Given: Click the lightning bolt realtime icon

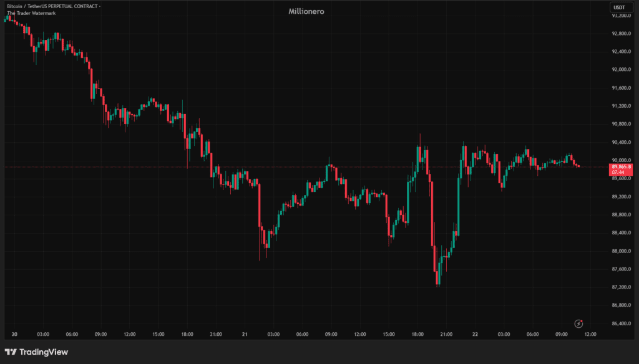Looking at the screenshot, I should pyautogui.click(x=579, y=323).
